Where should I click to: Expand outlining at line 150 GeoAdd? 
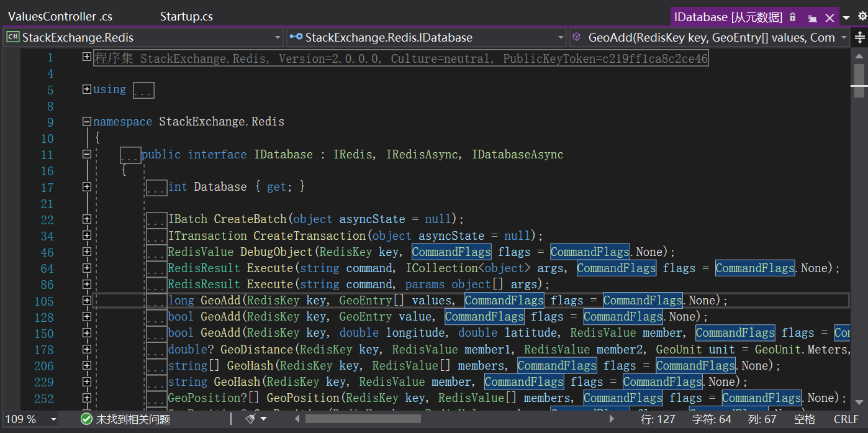(87, 333)
